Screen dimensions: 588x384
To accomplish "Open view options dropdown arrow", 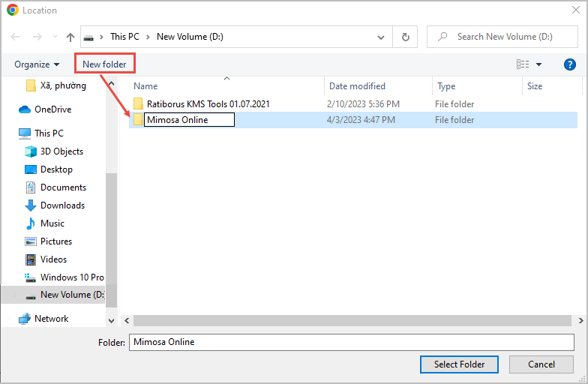I will 538,64.
